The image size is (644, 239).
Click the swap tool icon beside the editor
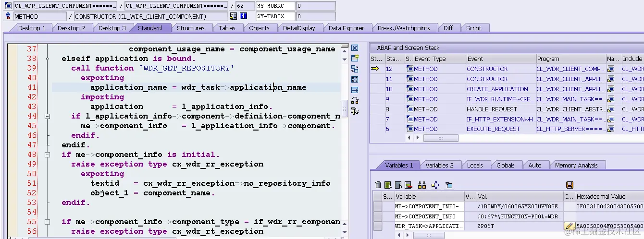click(x=355, y=69)
